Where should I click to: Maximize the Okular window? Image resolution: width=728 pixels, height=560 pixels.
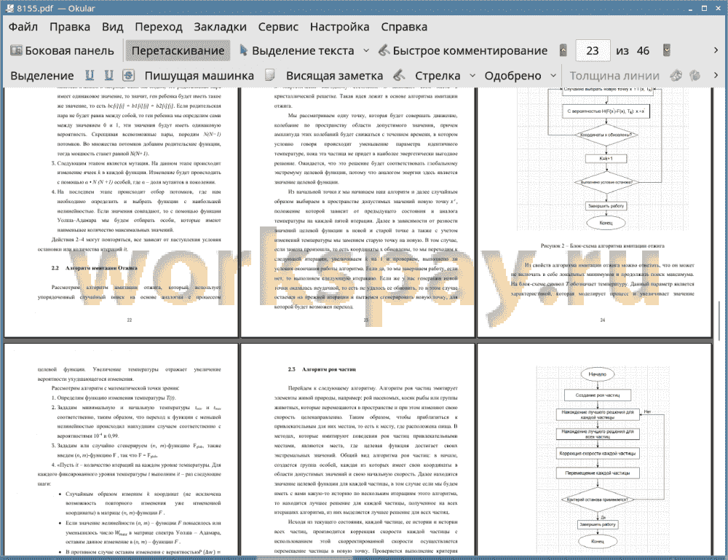tap(704, 8)
